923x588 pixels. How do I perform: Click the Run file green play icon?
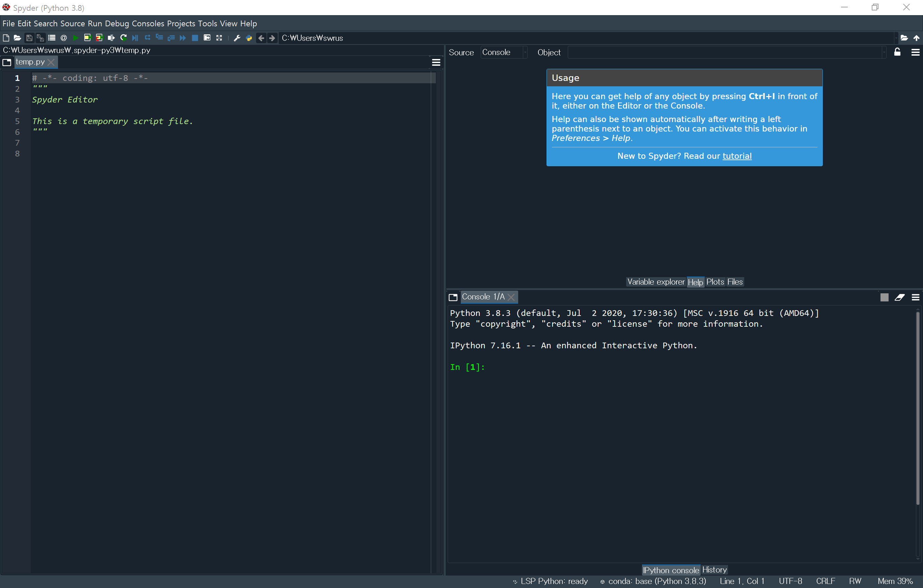(x=76, y=38)
